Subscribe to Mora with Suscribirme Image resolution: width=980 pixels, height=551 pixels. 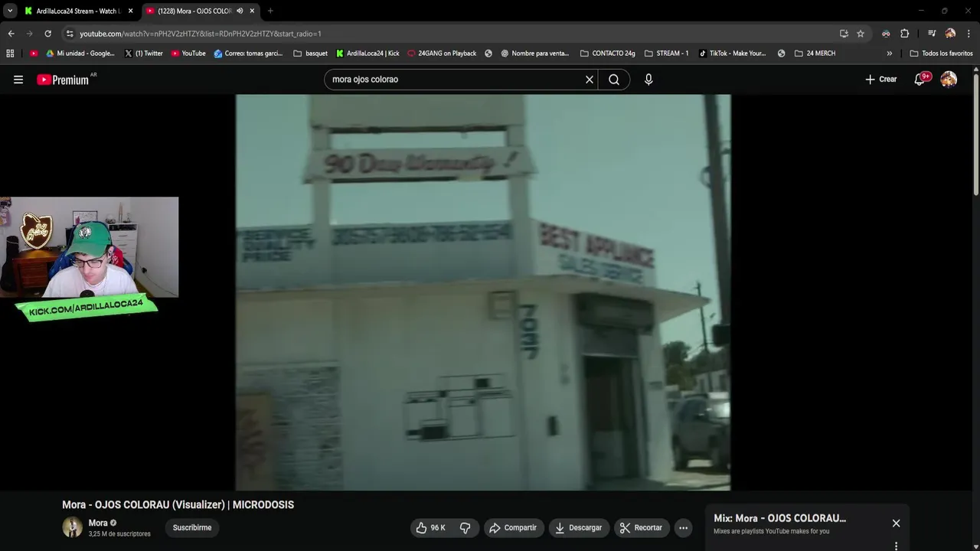click(192, 528)
